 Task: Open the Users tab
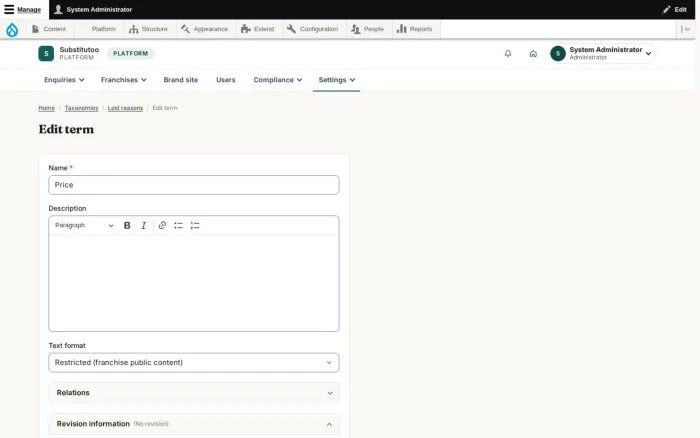pyautogui.click(x=226, y=80)
